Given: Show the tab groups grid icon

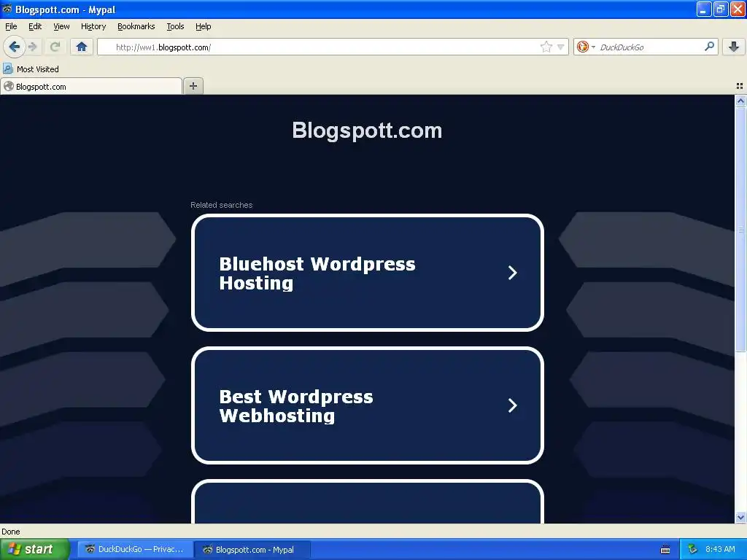Looking at the screenshot, I should (x=740, y=86).
